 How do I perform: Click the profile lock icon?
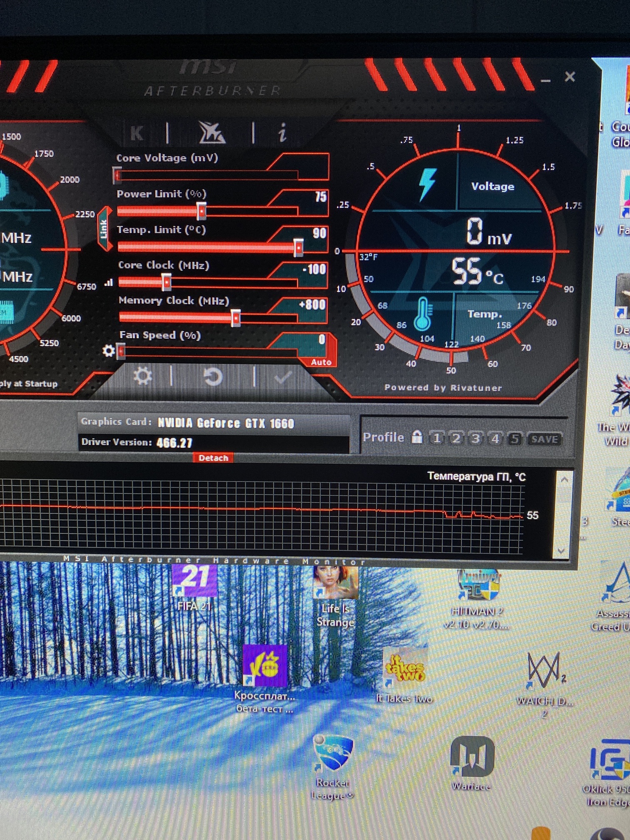coord(417,437)
